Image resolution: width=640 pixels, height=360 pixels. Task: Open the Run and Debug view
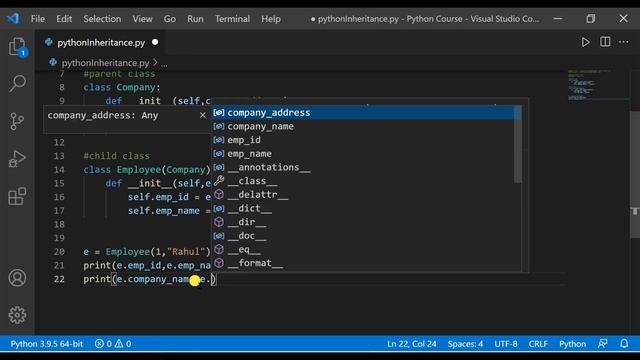[17, 159]
